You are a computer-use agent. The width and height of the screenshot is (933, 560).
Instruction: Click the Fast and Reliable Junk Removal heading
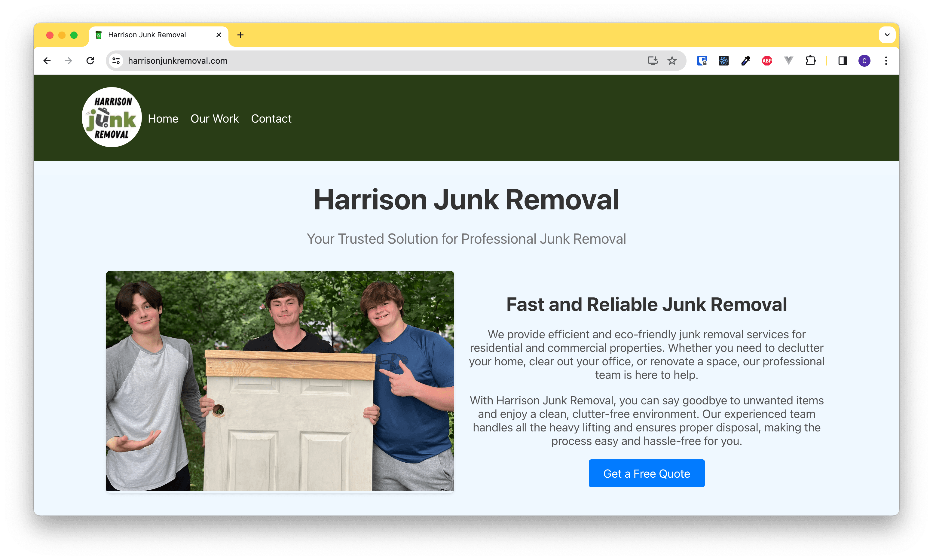(x=647, y=305)
